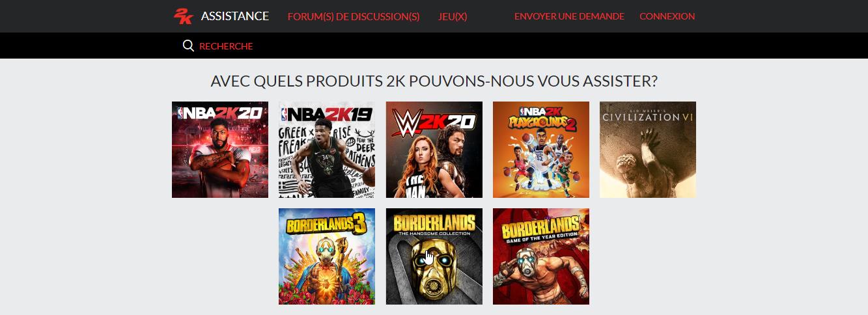868x315 pixels.
Task: Click the Connexion link
Action: (x=667, y=16)
